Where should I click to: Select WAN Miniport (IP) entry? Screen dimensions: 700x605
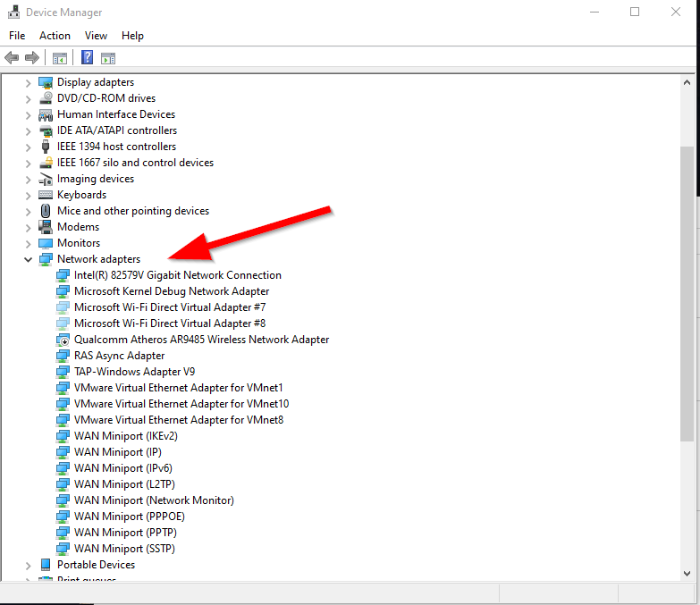click(x=118, y=452)
